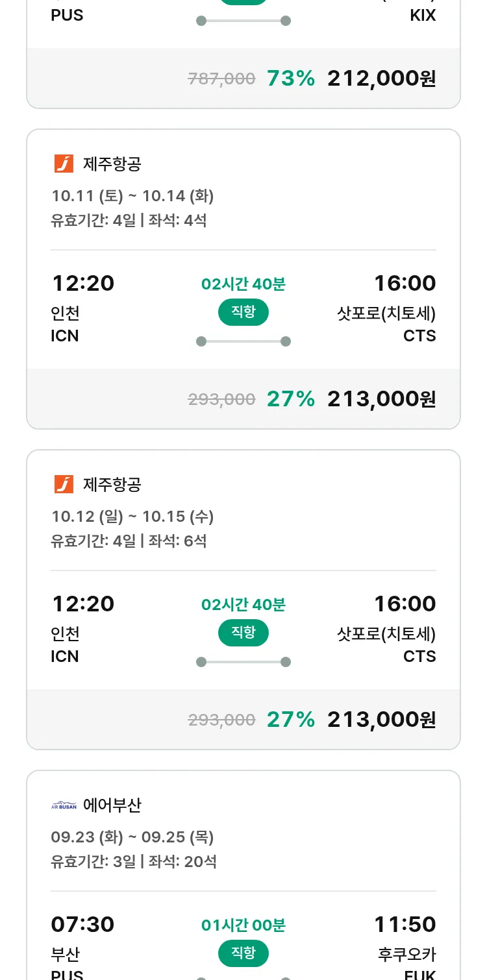
Task: Click the 12:20 인천 ICN departure on the 10.11 flight
Action: tap(82, 308)
